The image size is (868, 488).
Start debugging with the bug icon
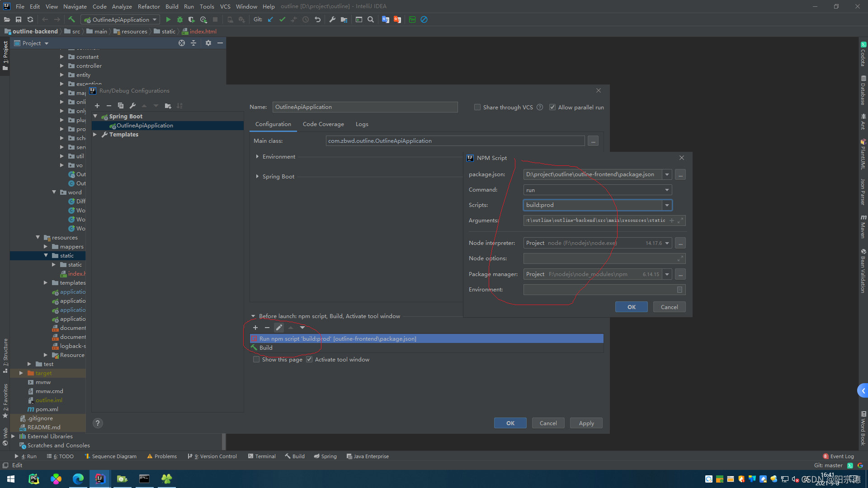180,19
